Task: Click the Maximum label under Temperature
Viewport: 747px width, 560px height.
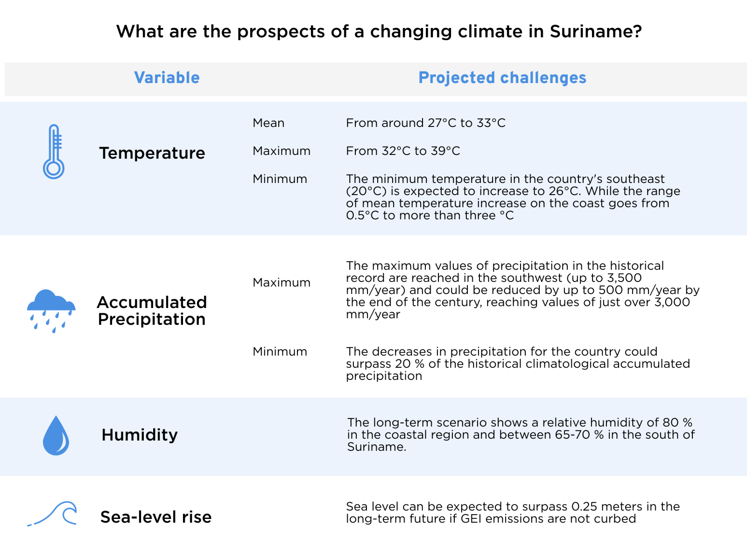Action: point(282,151)
